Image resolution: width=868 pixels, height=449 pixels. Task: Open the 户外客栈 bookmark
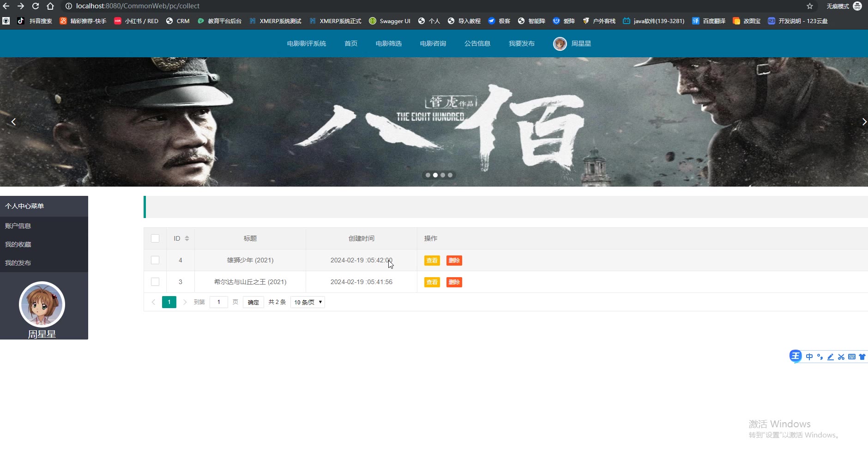[x=599, y=21]
